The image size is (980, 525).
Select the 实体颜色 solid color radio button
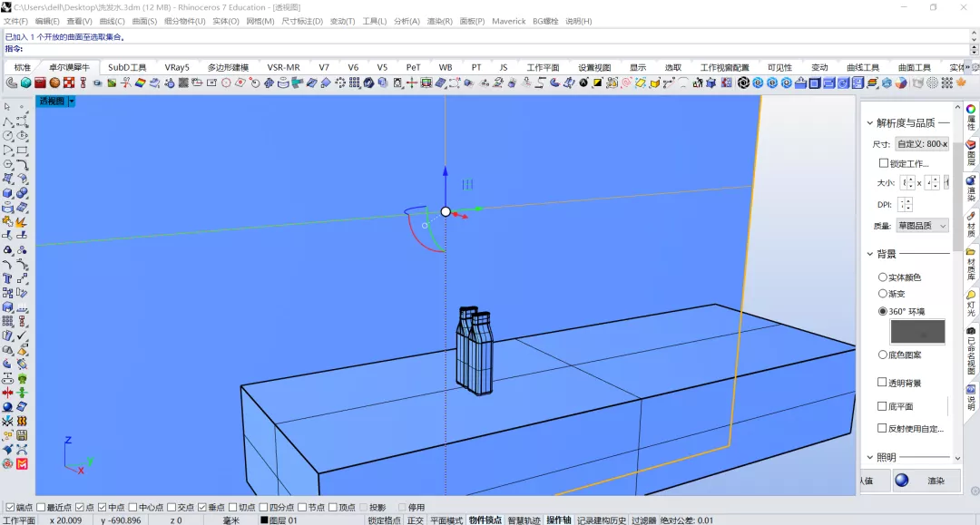pos(883,277)
